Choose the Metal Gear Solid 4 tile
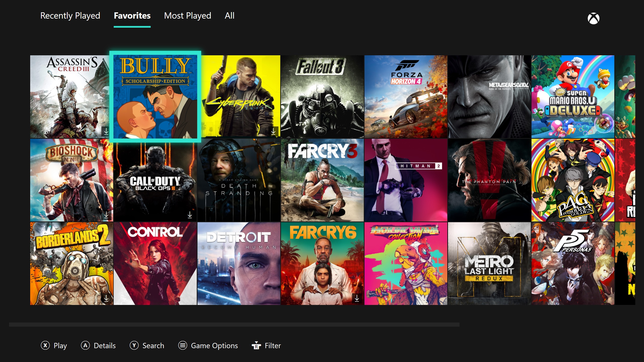Image resolution: width=644 pixels, height=362 pixels. click(x=489, y=97)
